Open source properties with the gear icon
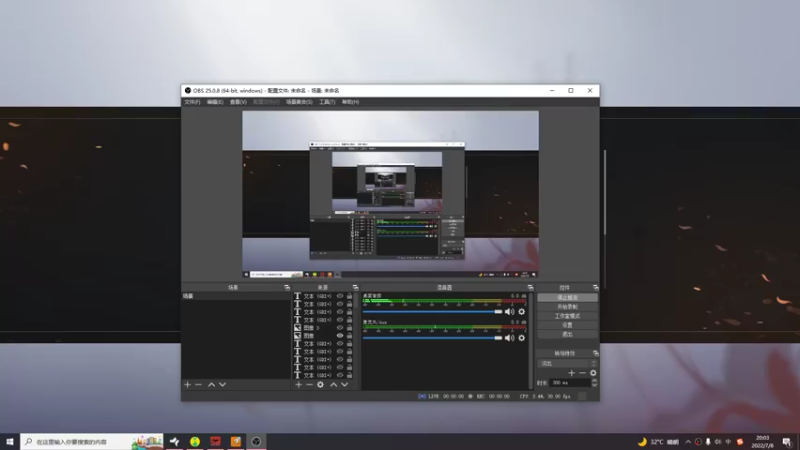Viewport: 800px width, 450px height. coord(320,385)
